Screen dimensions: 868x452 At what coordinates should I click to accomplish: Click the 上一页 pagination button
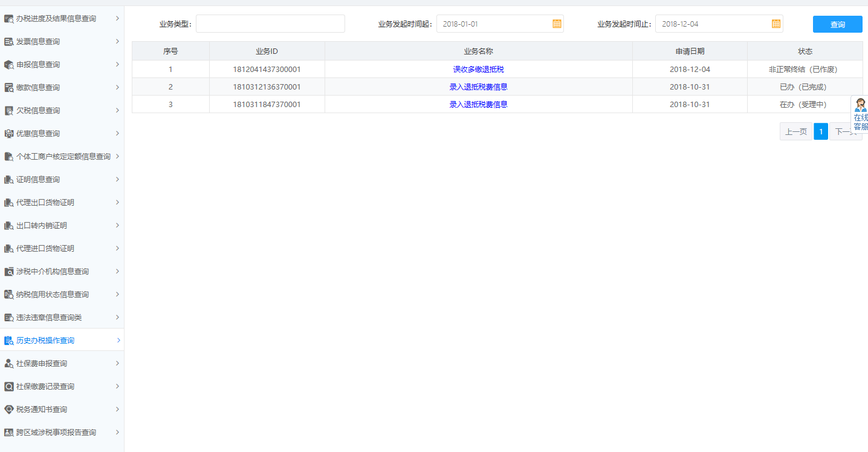pyautogui.click(x=795, y=131)
